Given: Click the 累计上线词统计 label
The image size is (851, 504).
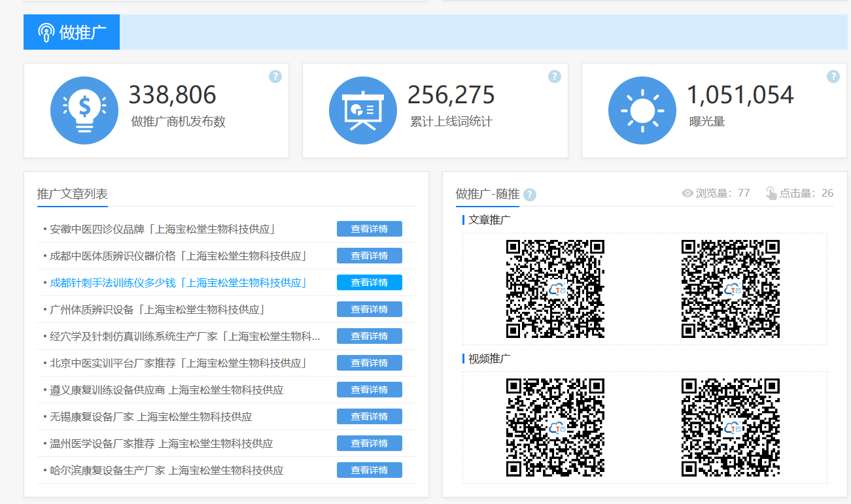Looking at the screenshot, I should [x=451, y=122].
